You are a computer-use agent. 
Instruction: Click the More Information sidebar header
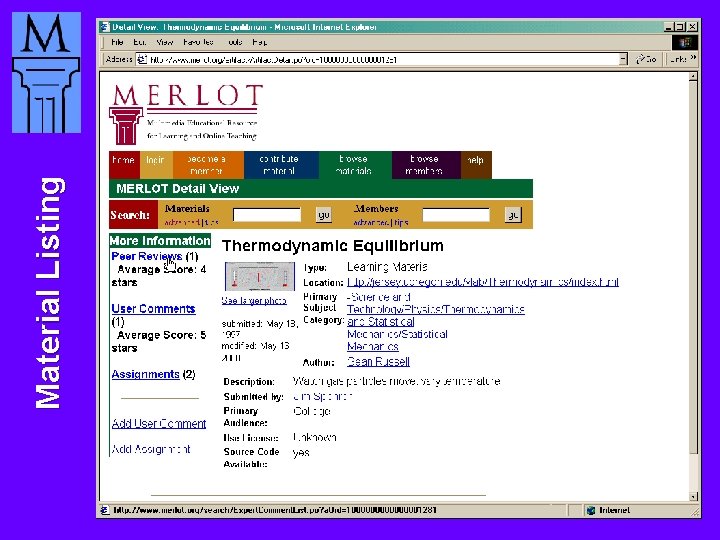coord(160,241)
